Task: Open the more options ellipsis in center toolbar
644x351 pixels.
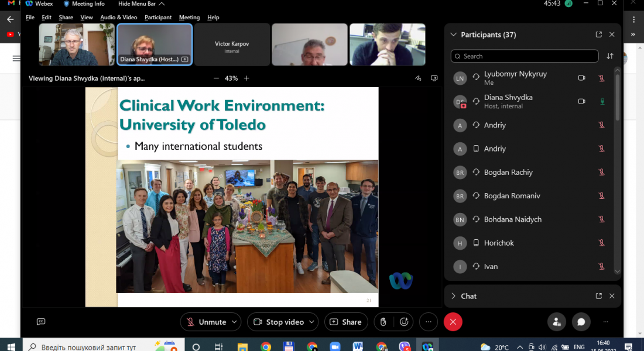Action: (x=428, y=322)
